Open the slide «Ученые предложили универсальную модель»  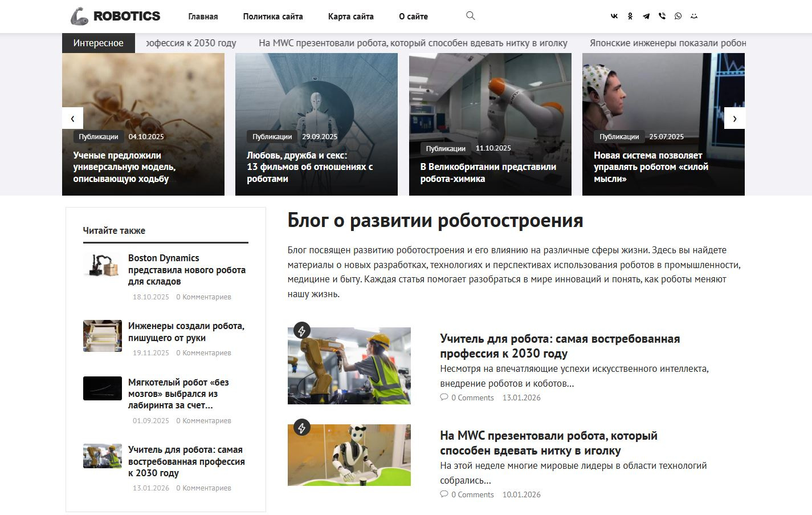(124, 167)
